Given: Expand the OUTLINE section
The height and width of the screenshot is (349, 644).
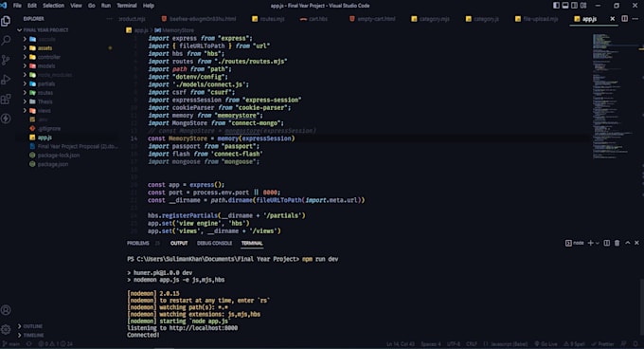Looking at the screenshot, I should click(x=30, y=326).
